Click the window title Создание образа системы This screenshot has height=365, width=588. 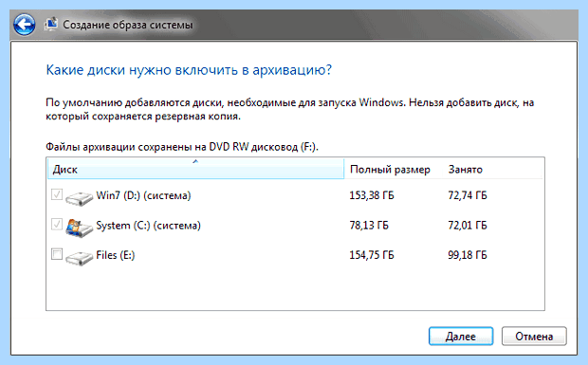127,25
